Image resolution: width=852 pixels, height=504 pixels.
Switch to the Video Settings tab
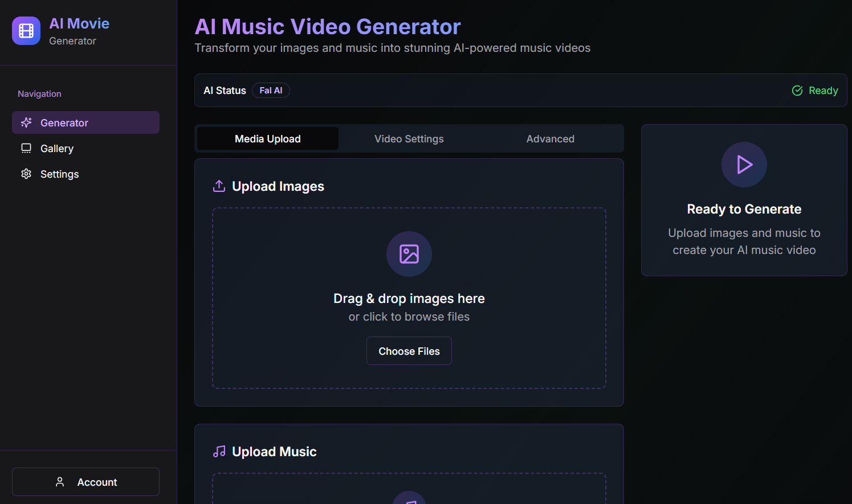tap(409, 139)
